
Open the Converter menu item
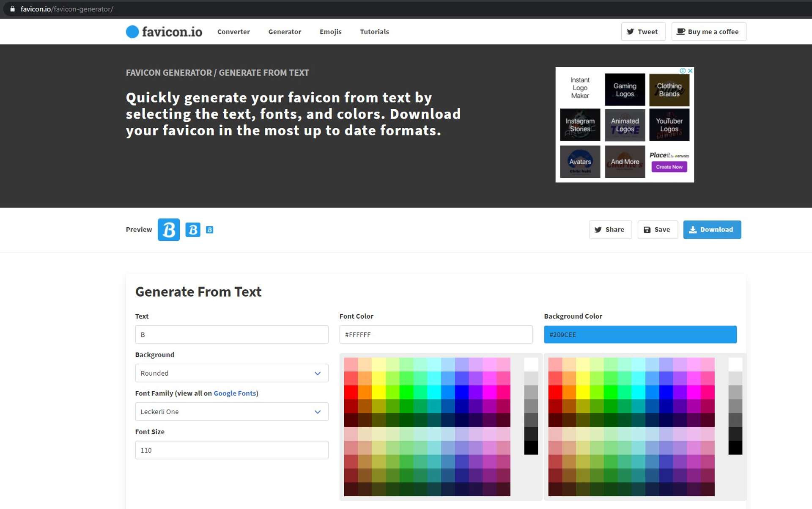coord(233,32)
